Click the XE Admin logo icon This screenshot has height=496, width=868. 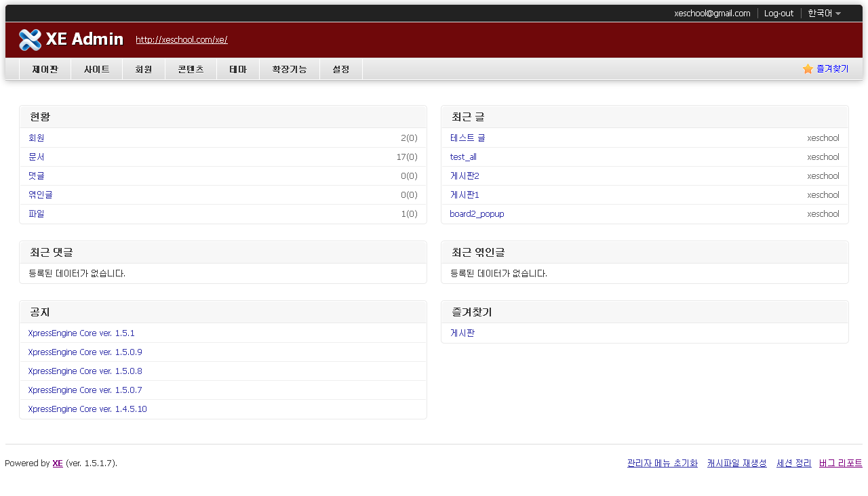point(30,39)
